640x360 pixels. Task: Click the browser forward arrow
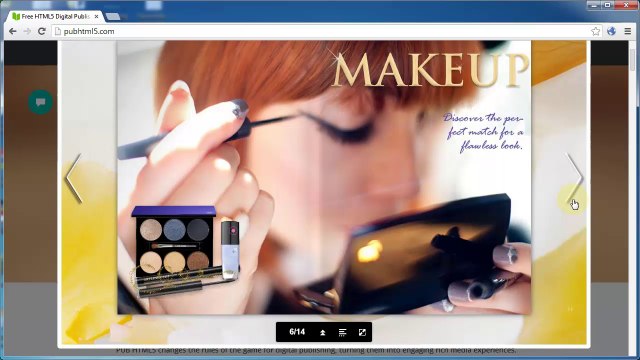pyautogui.click(x=27, y=31)
